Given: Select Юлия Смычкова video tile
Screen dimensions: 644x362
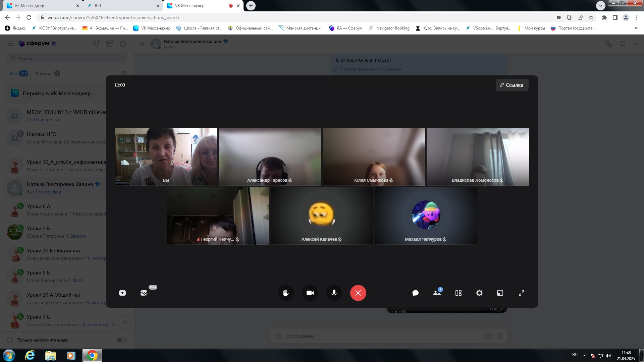Looking at the screenshot, I should [x=374, y=157].
